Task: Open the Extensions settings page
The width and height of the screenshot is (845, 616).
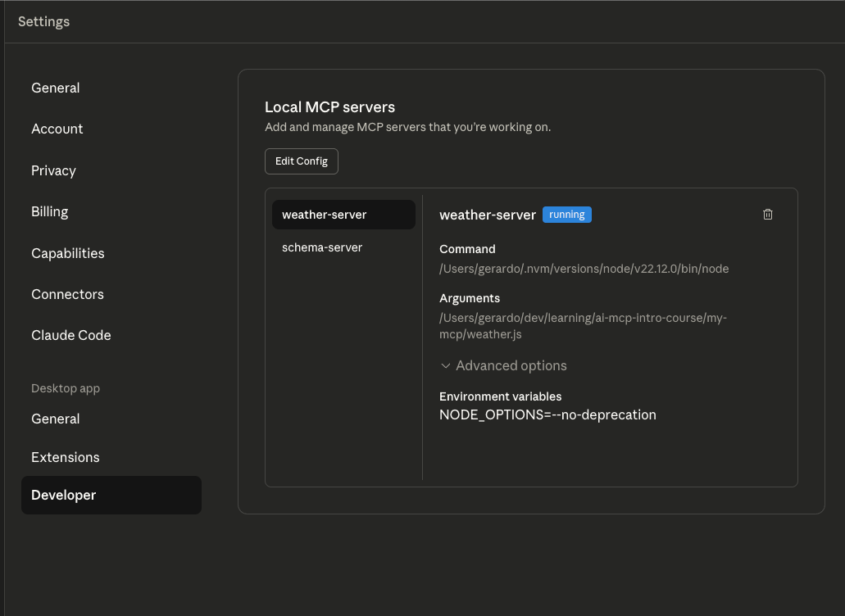Action: (65, 457)
